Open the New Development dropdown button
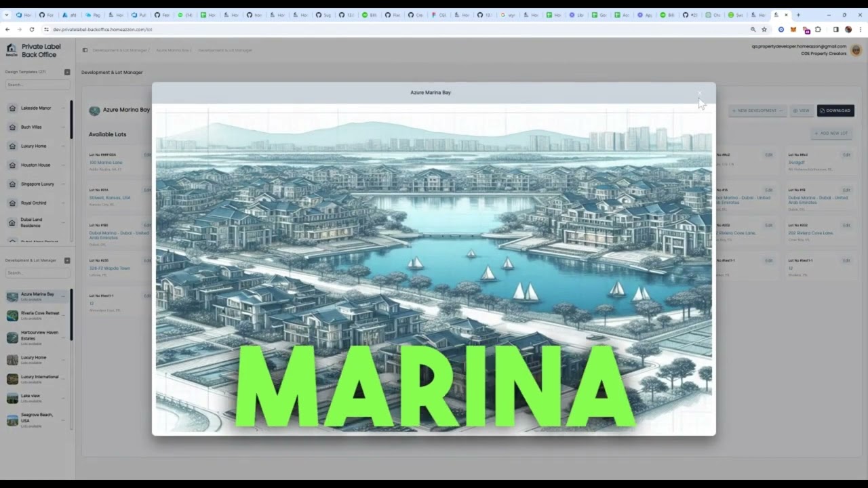Image resolution: width=868 pixels, height=488 pixels. pyautogui.click(x=757, y=110)
